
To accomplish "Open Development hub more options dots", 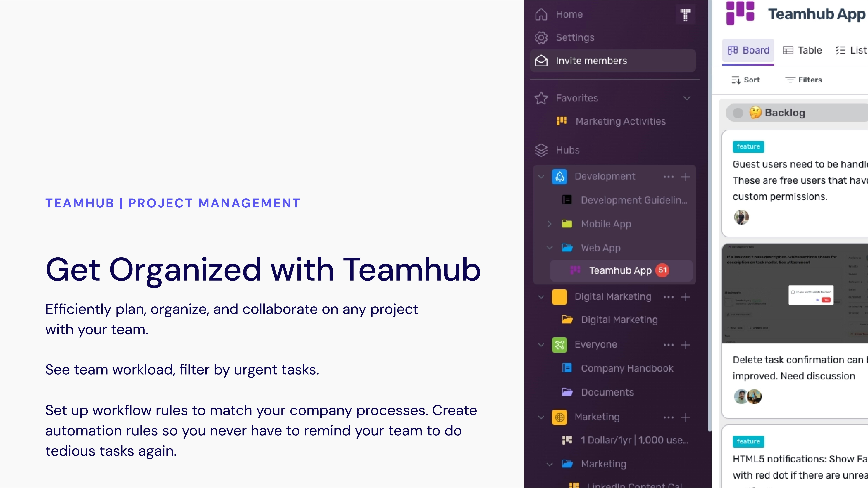I will 669,176.
